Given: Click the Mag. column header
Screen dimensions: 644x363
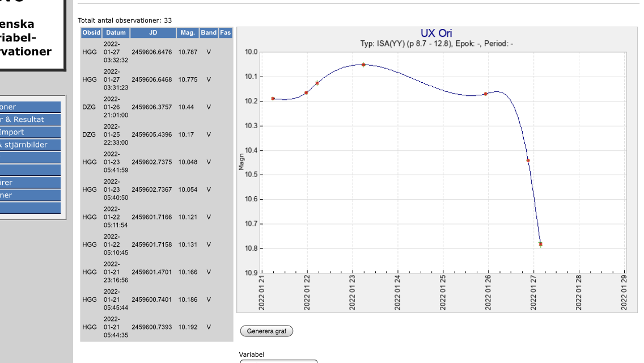Looking at the screenshot, I should tap(188, 33).
